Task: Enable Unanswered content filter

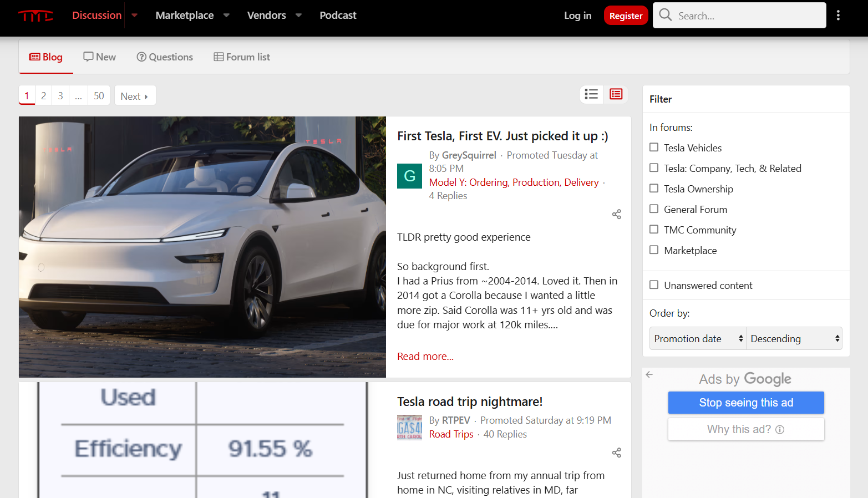Action: [654, 284]
